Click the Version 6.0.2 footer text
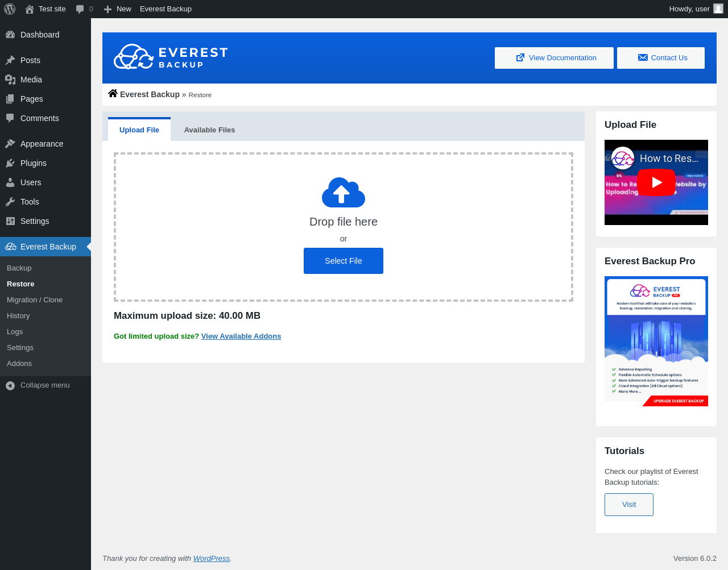This screenshot has width=728, height=570. (695, 559)
